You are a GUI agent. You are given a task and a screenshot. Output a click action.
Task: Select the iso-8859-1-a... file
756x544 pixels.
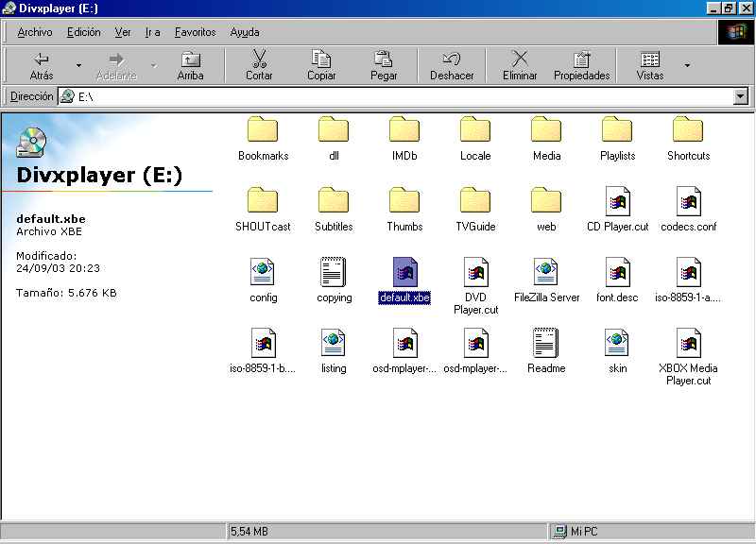688,280
